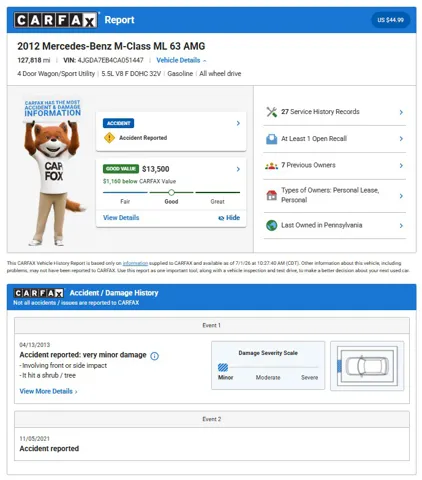This screenshot has height=480, width=422.
Task: Expand the 7 Previous Owners chevron
Action: click(401, 166)
